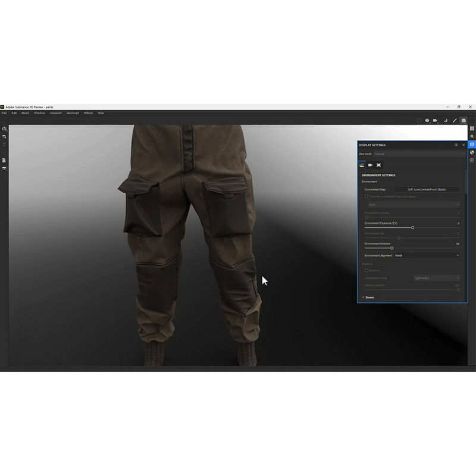Enable Override environment map color space checkbox

(367, 196)
